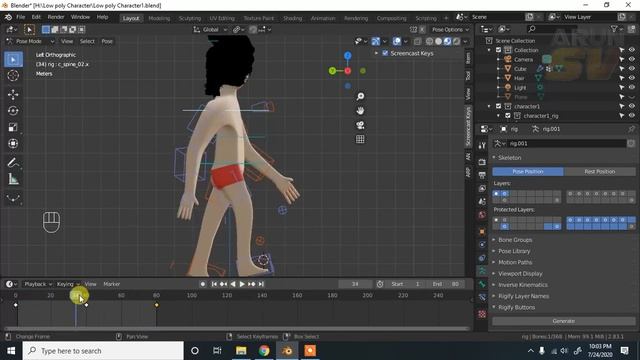The image size is (640, 360).
Task: Open View menu in timeline
Action: [90, 284]
